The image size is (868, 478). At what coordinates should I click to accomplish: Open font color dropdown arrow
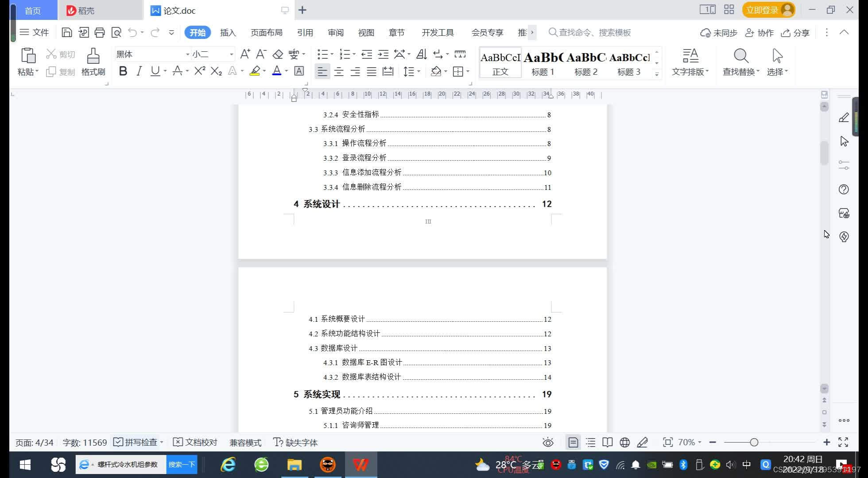coord(287,71)
